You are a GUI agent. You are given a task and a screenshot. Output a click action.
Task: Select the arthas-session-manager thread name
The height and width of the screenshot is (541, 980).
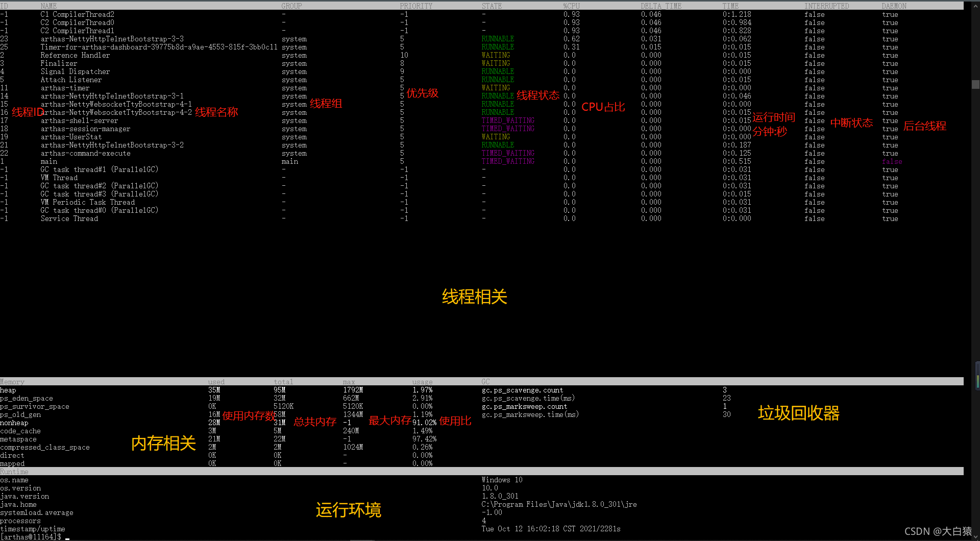point(85,129)
